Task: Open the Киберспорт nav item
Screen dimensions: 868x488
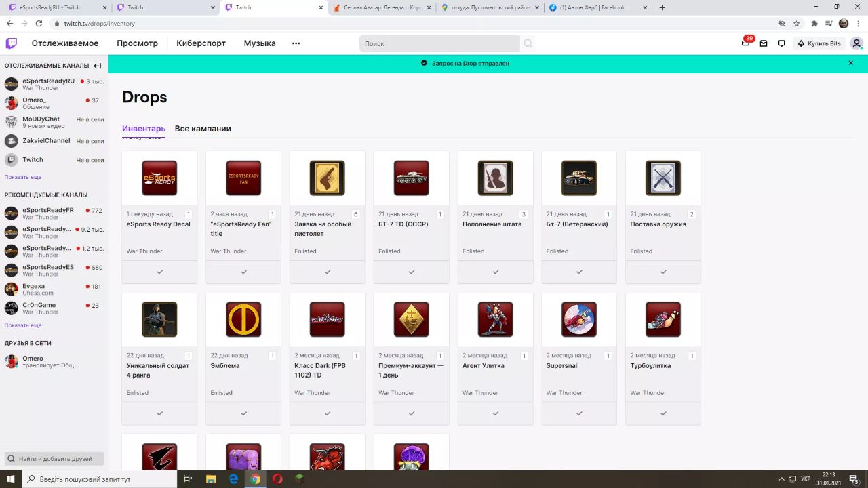Action: tap(201, 43)
